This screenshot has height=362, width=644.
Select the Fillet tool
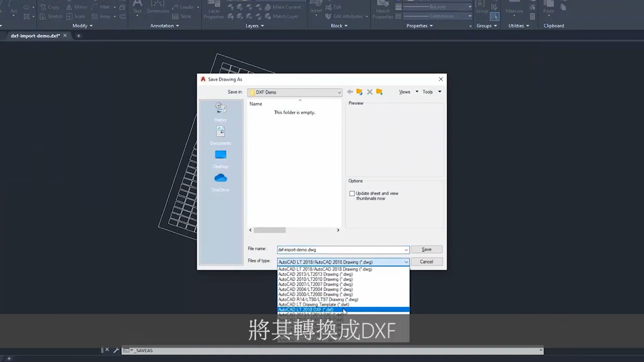(103, 7)
